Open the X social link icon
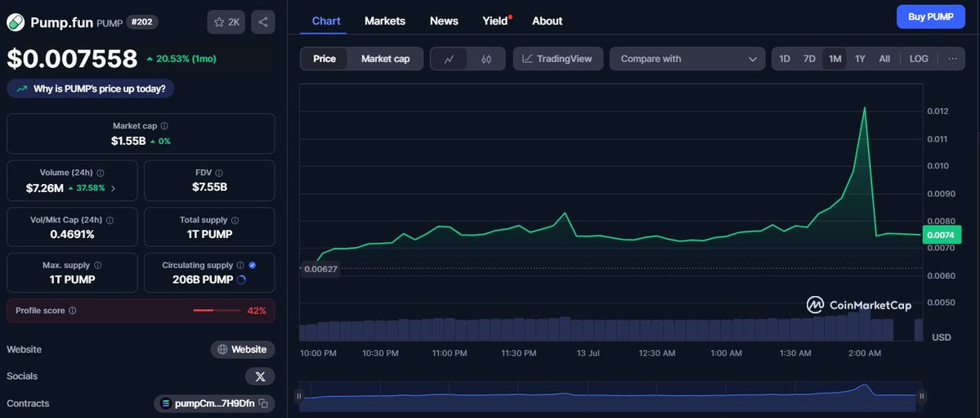The image size is (980, 418). pos(260,376)
